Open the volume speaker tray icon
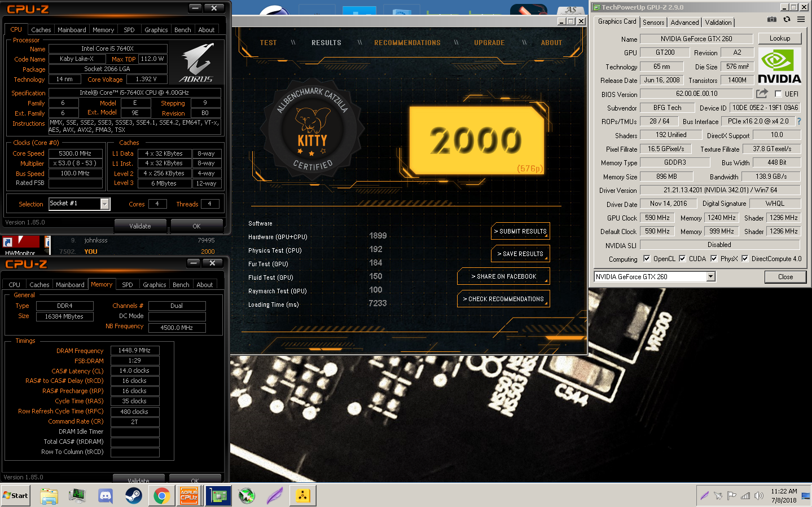812x507 pixels. 759,496
